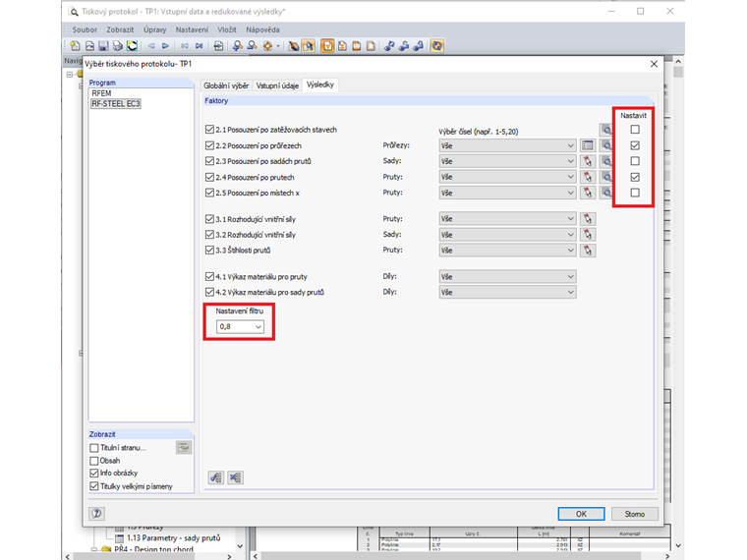Viewport: 747px width, 560px height.
Task: Open the Nastavení filtru 0,8 dropdown
Action: [x=240, y=326]
